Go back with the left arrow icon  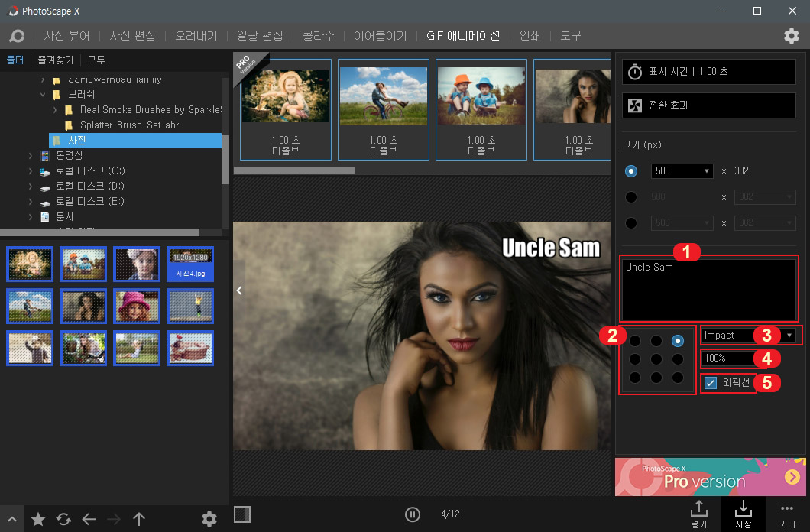coord(89,519)
